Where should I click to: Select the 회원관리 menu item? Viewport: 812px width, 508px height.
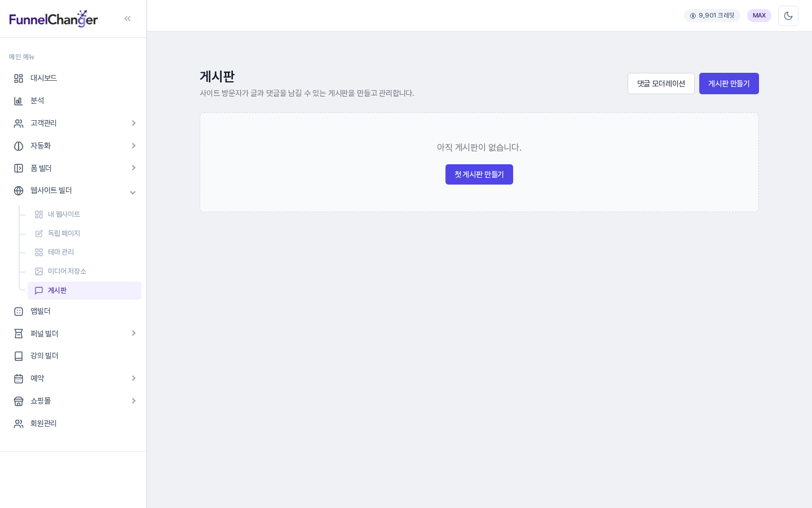pyautogui.click(x=73, y=424)
